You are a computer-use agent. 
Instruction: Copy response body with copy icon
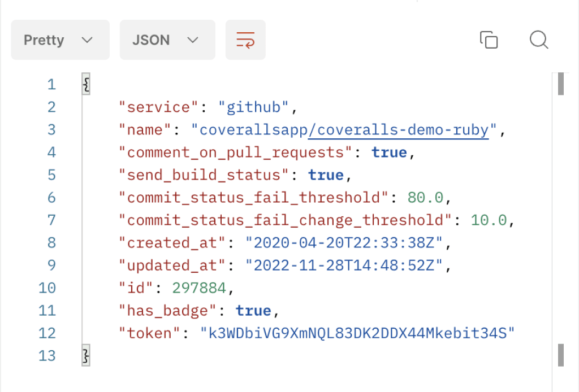[x=489, y=40]
